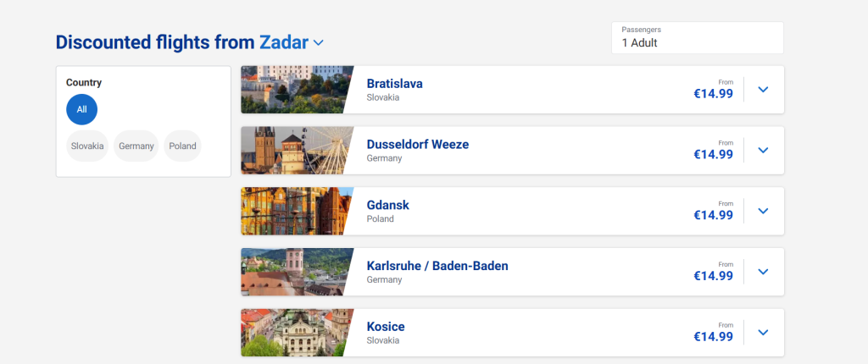
Task: Click the Karlsruhe / Baden-Baden town image
Action: pyautogui.click(x=292, y=272)
